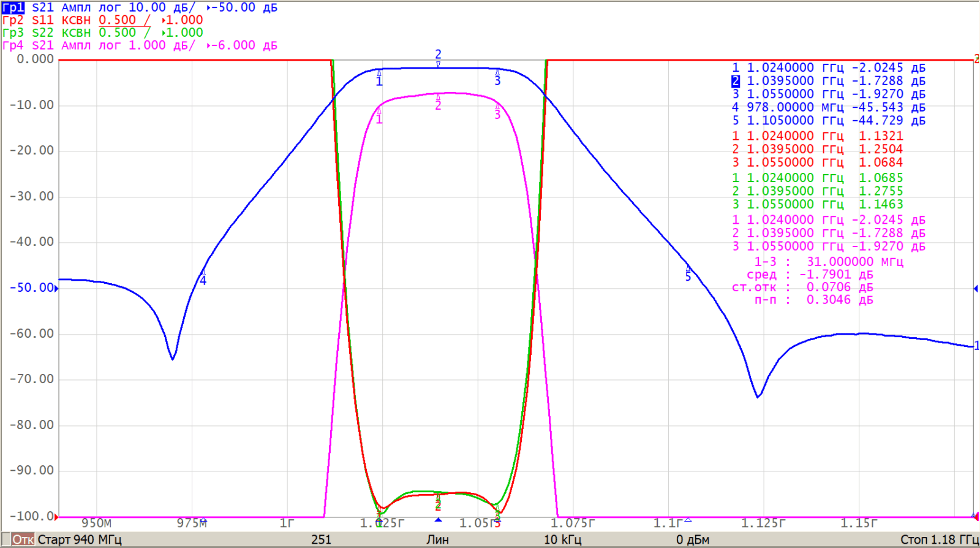The height and width of the screenshot is (548, 980).
Task: Click the 251 points count field
Action: click(321, 540)
